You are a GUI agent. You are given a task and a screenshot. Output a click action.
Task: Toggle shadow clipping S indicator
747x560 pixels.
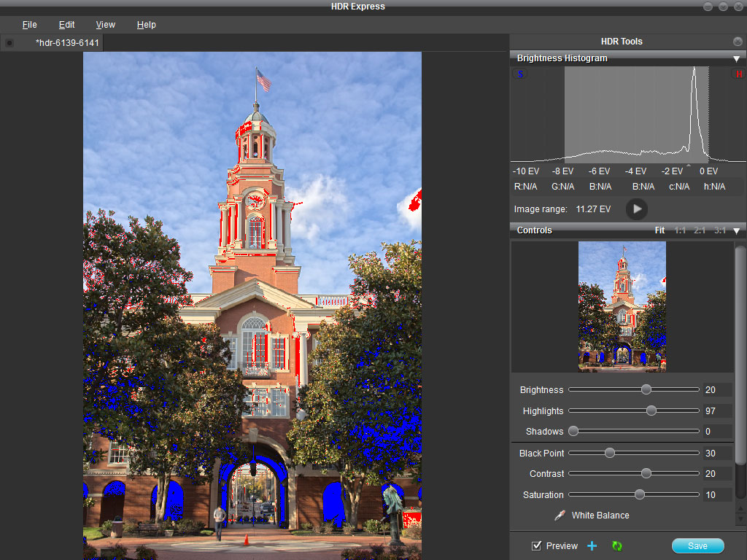520,74
